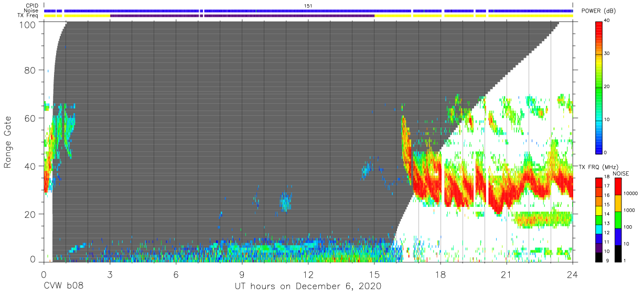644x297 pixels.
Task: Click the 'POWER (dB)' colorbar title
Action: click(598, 11)
